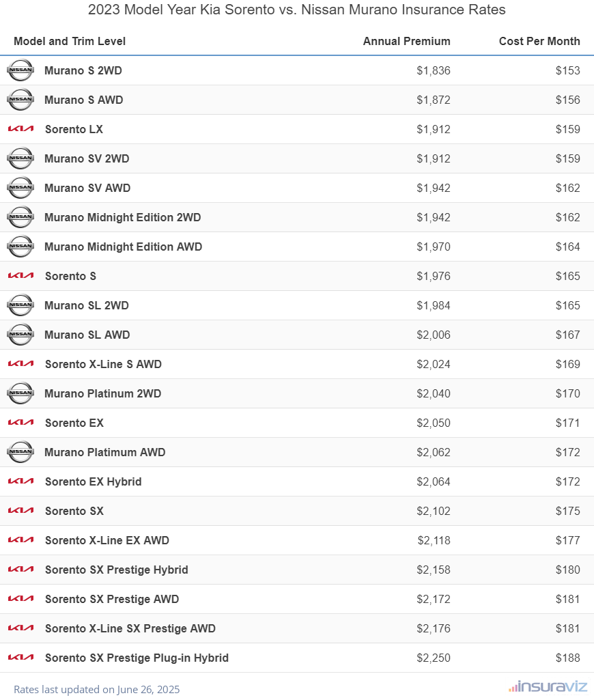The width and height of the screenshot is (594, 700).
Task: Select the Murano Midnight Edition AWD name
Action: (x=123, y=247)
